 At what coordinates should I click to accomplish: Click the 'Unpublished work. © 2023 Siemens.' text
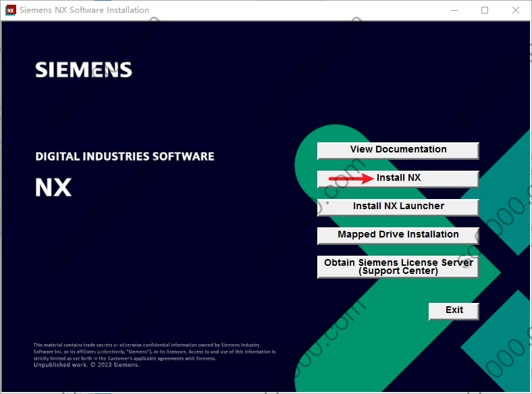point(86,365)
